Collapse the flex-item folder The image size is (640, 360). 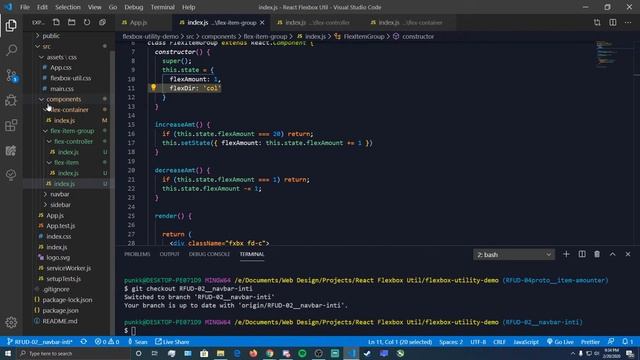[x=66, y=162]
